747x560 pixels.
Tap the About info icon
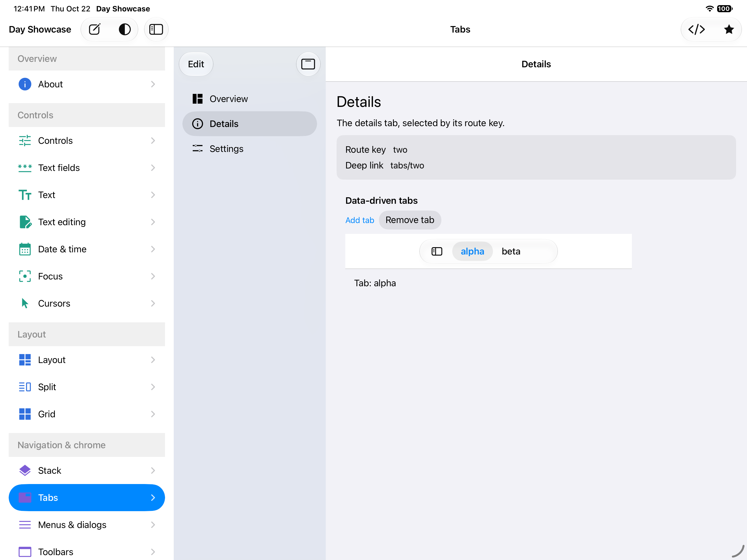(x=25, y=84)
